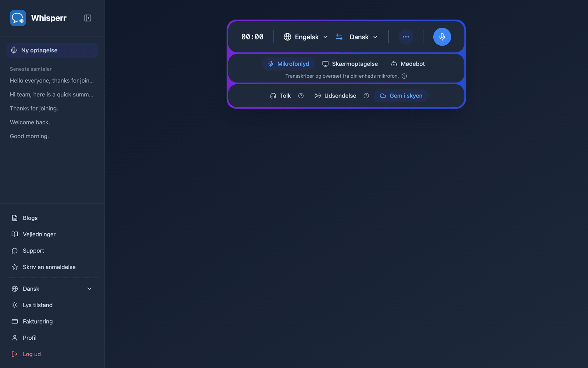588x368 pixels.
Task: Expand the sidebar Dansk language chevron
Action: coord(89,289)
